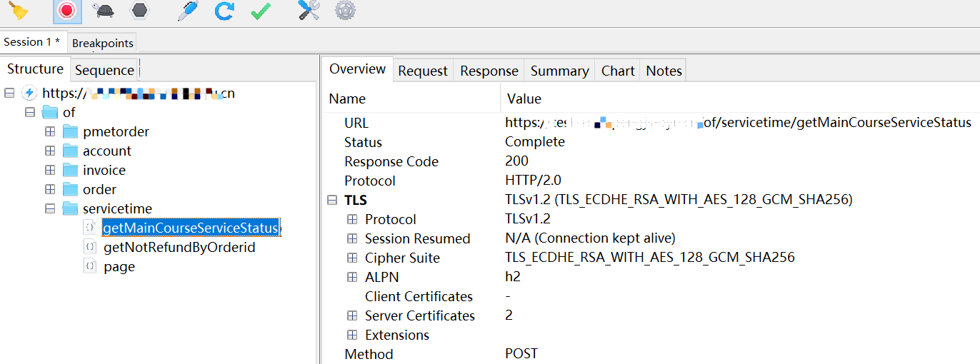
Task: Click the pen Compose icon
Action: (x=187, y=10)
